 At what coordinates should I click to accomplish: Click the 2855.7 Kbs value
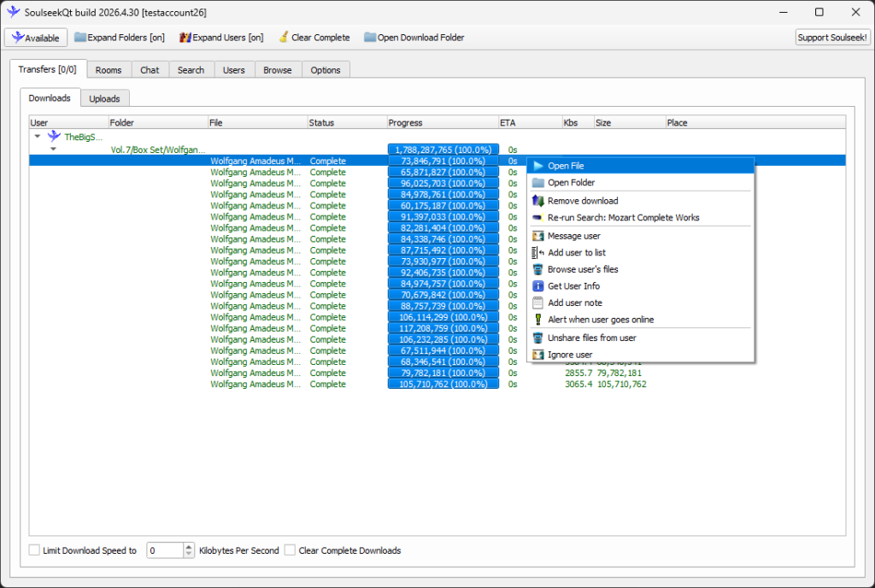[x=578, y=373]
